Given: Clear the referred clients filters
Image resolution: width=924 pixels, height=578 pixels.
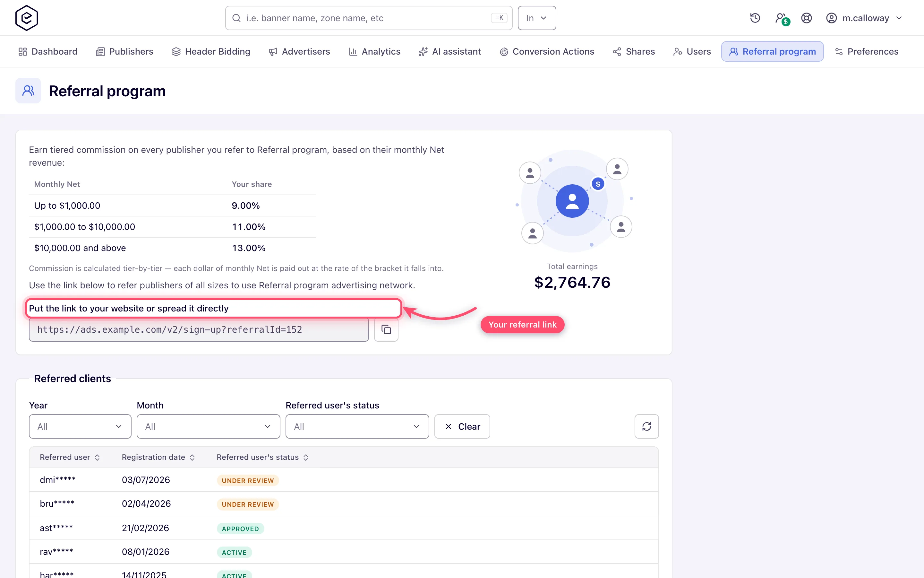Looking at the screenshot, I should tap(462, 426).
